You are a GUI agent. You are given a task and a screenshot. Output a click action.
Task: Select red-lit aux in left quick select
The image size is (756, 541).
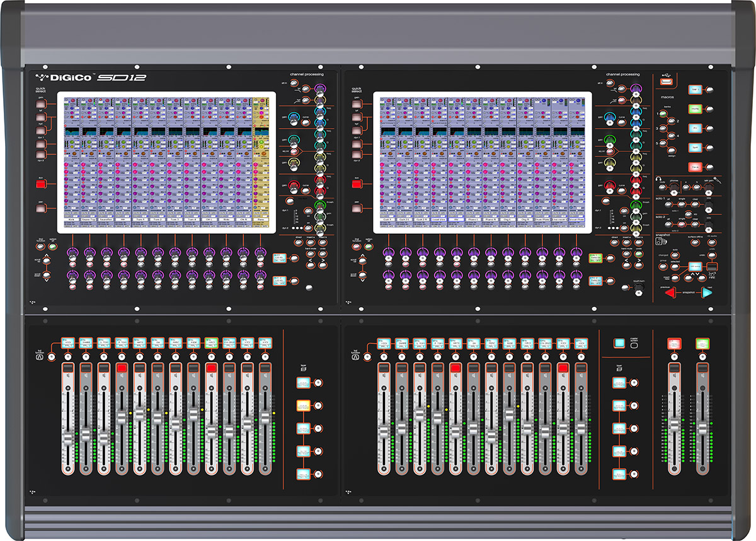40,184
